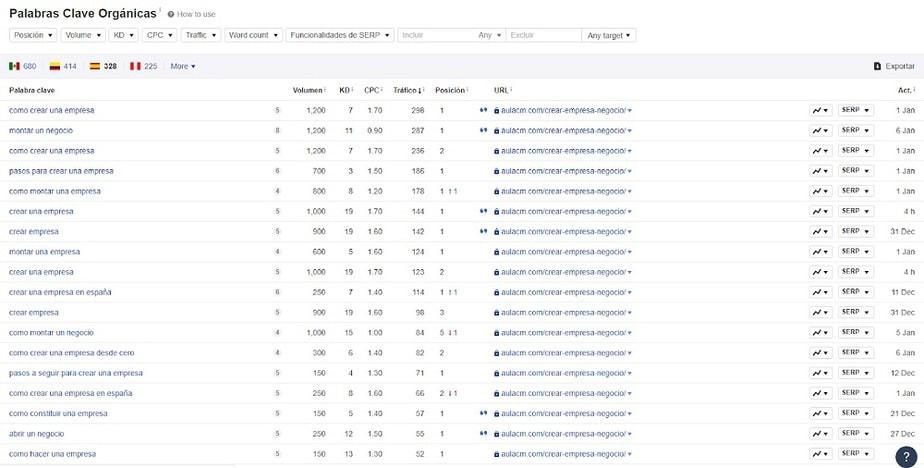Open the help question mark bubble

[x=906, y=457]
